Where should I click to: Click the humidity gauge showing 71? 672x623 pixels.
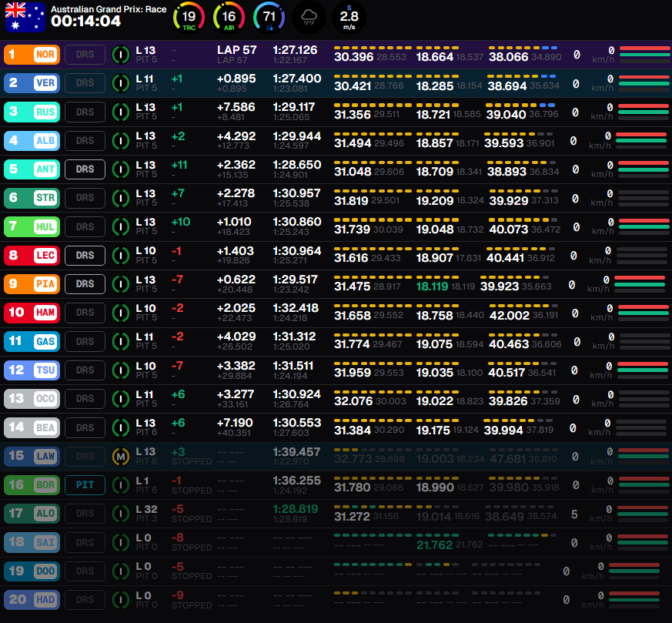click(269, 17)
